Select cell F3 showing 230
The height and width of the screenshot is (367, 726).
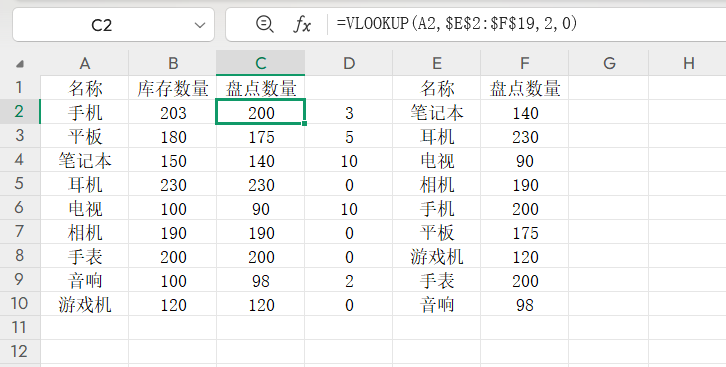tap(525, 137)
